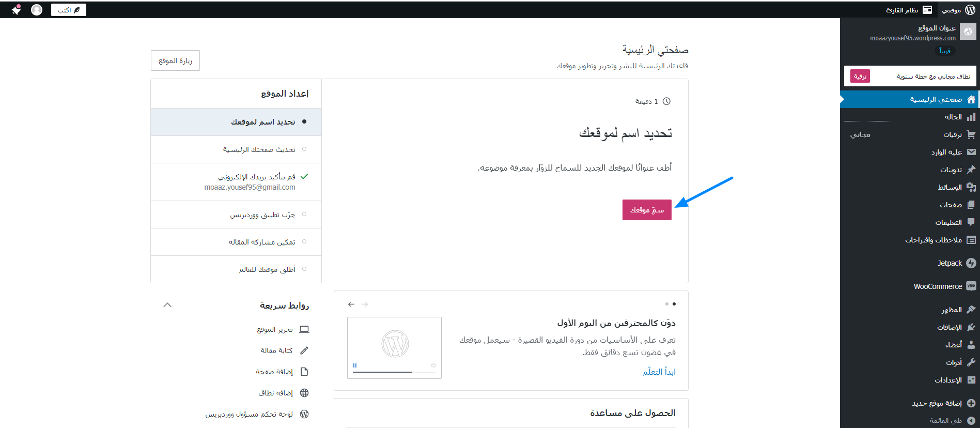The width and height of the screenshot is (980, 428).
Task: Collapse the "روابط سريعة" quick links section
Action: pyautogui.click(x=167, y=305)
